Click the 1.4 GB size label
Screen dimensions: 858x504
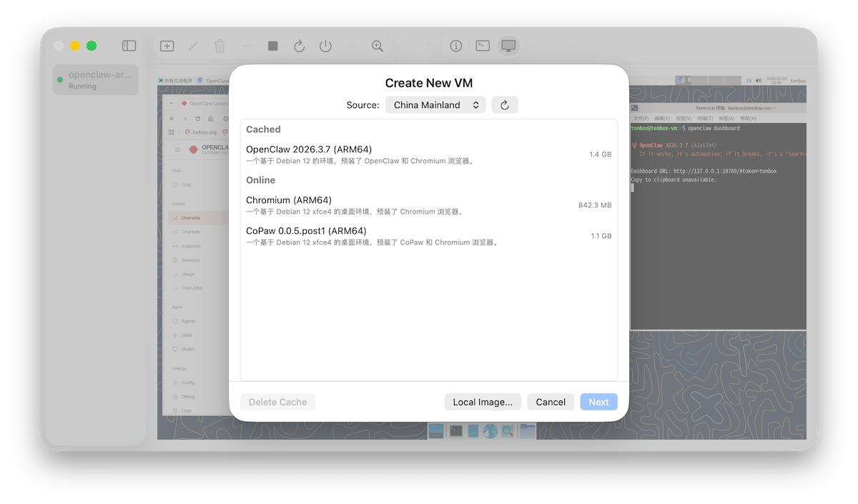point(600,154)
